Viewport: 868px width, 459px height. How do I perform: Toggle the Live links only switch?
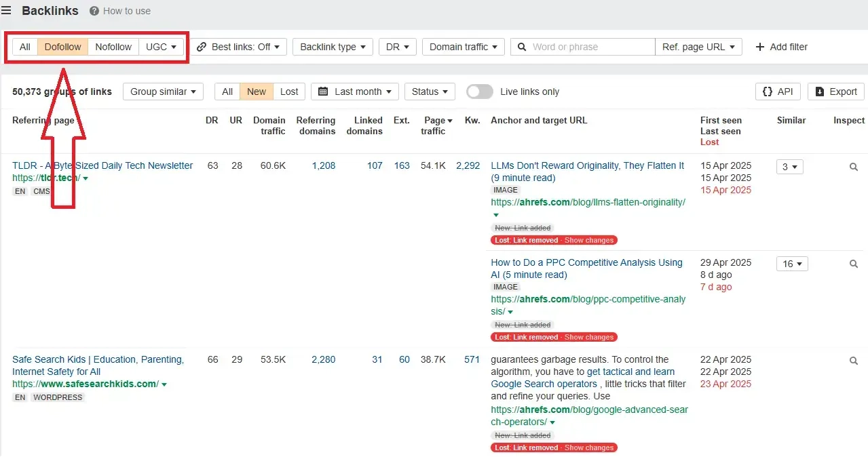coord(479,92)
